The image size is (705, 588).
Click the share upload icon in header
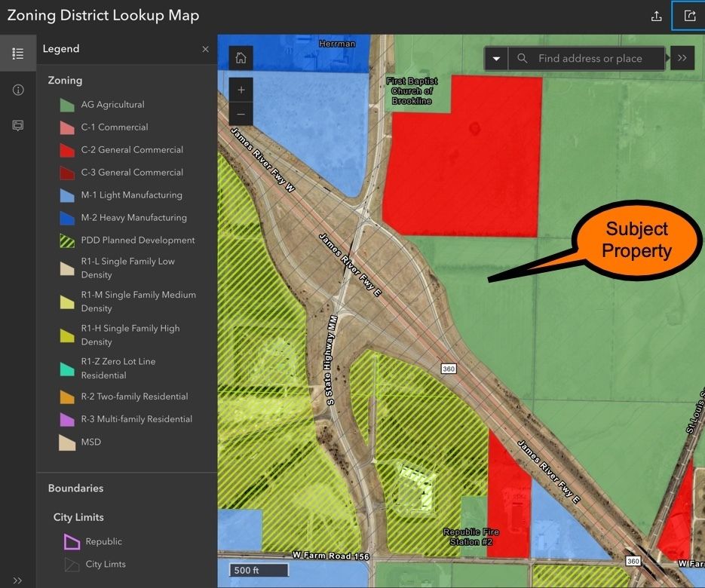pos(657,16)
